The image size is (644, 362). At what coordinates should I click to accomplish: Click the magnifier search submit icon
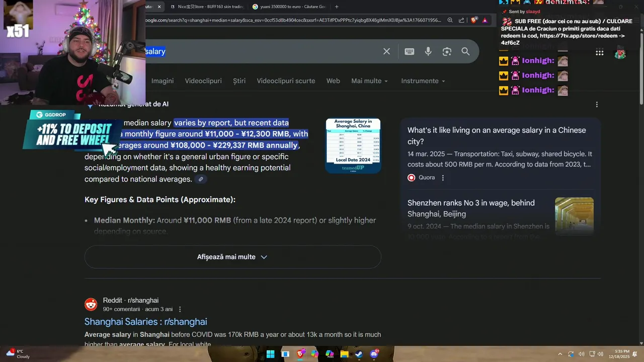[x=465, y=51]
